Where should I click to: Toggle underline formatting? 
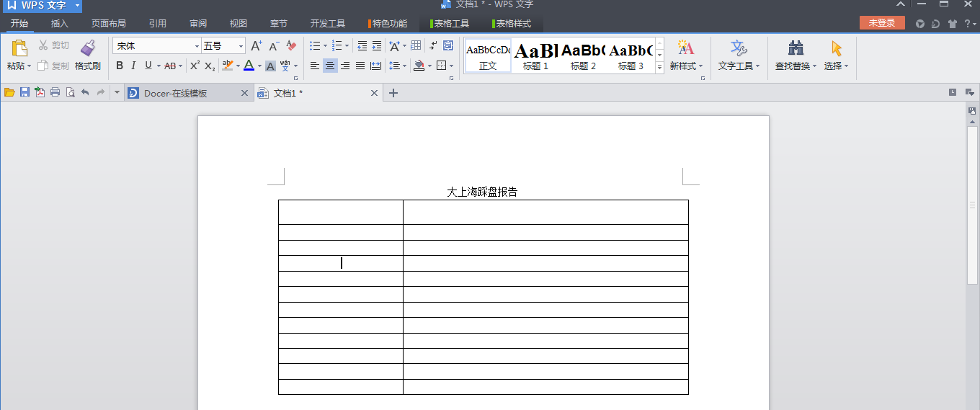tap(148, 66)
